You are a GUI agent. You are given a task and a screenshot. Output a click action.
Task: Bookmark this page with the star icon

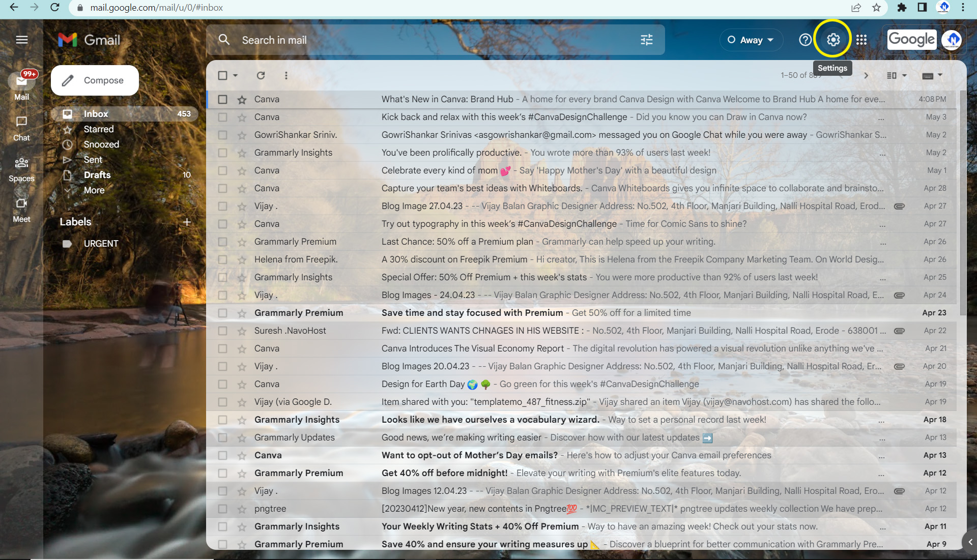(876, 8)
